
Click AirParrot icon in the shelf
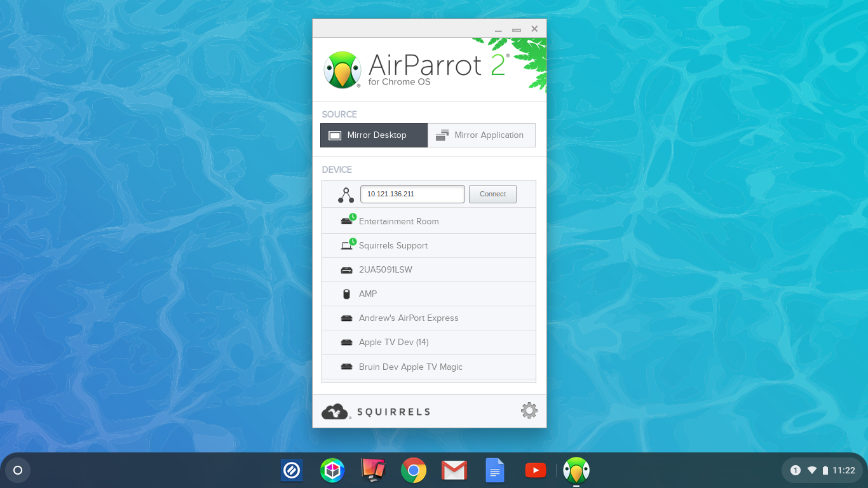(576, 470)
